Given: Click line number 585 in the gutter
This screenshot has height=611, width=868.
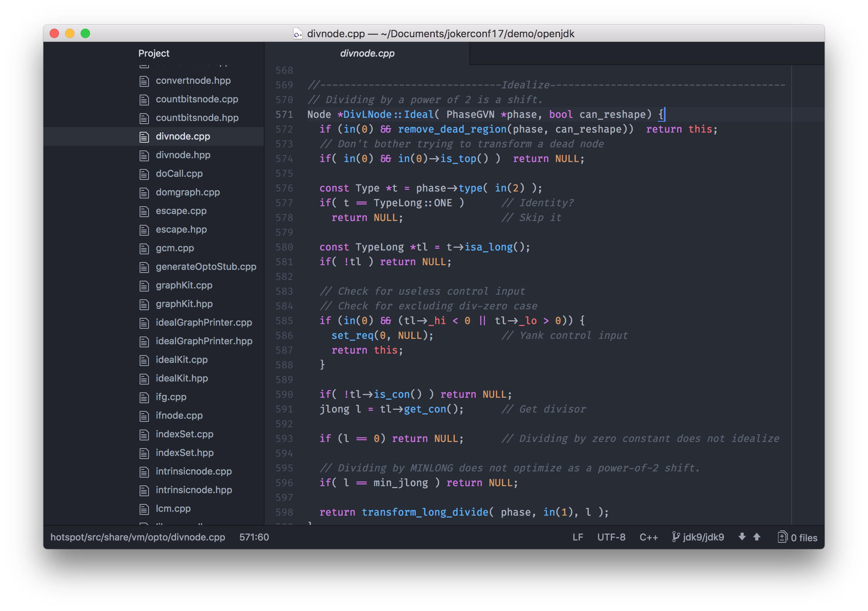Looking at the screenshot, I should [284, 321].
